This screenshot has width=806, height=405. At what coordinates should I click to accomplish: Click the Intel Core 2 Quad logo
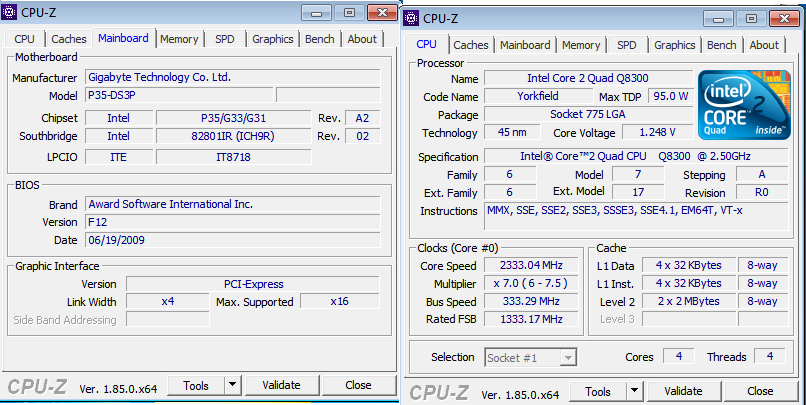pyautogui.click(x=744, y=105)
